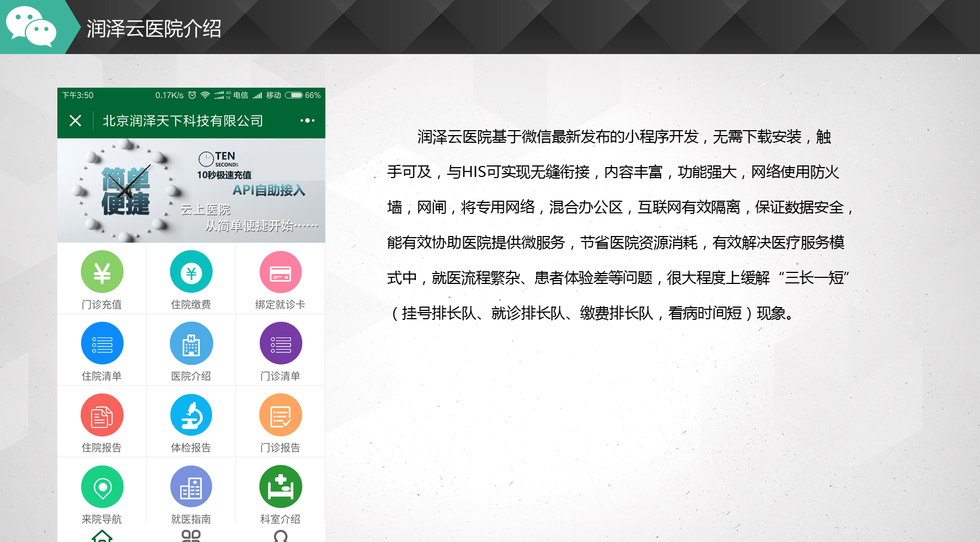This screenshot has height=542, width=980.
Task: Click the 门诊报告 label
Action: pyautogui.click(x=281, y=448)
